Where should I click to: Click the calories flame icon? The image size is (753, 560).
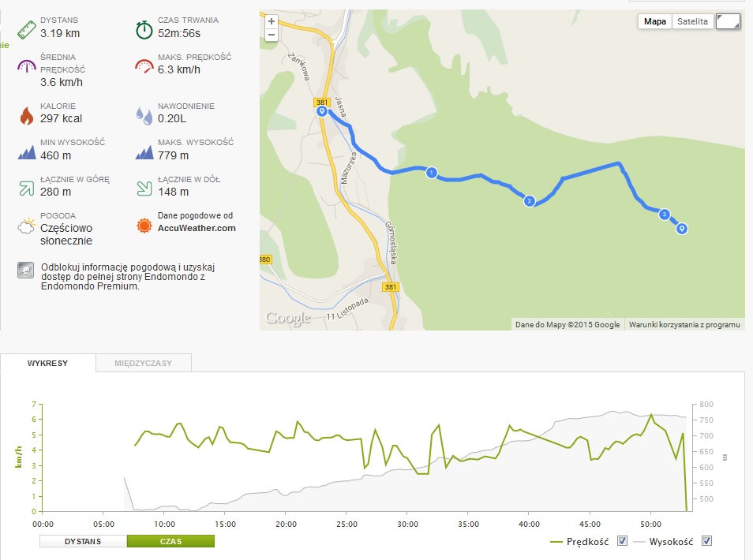tap(27, 115)
